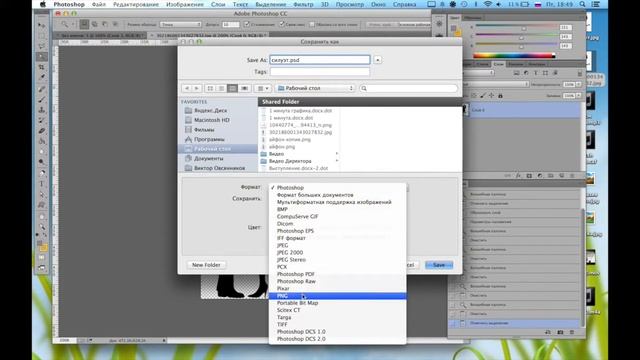Open the Фильтр menu in menu bar
Image resolution: width=640 pixels, height=360 pixels.
point(303,4)
